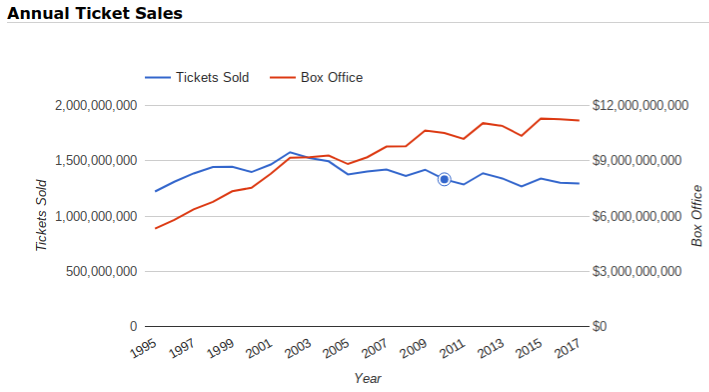709x392 pixels.
Task: Select the red Box Office legend line swatch
Action: [283, 78]
